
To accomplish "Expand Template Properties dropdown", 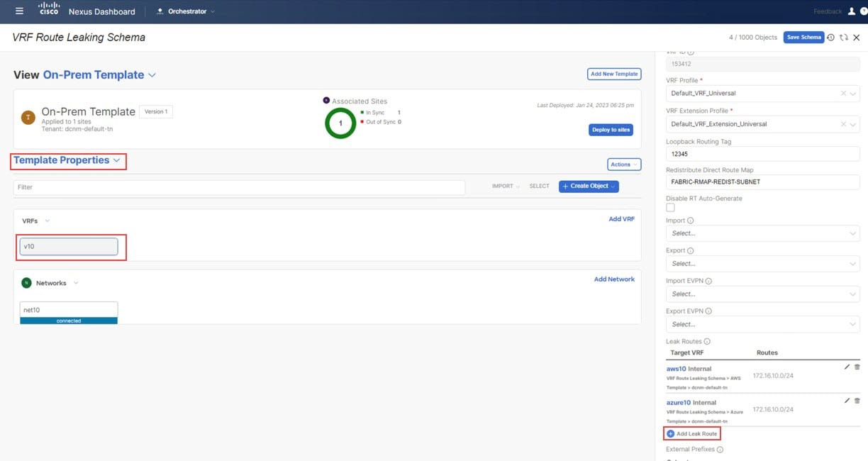I will [67, 160].
